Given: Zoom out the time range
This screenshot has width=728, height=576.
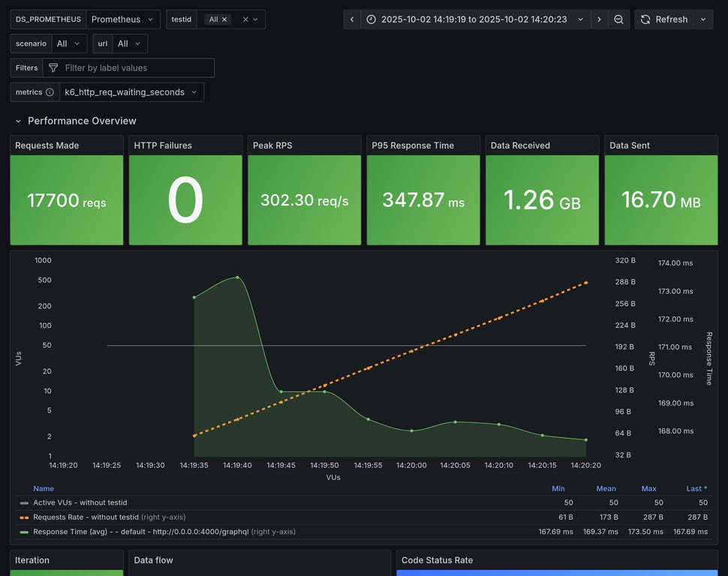Looking at the screenshot, I should [618, 19].
